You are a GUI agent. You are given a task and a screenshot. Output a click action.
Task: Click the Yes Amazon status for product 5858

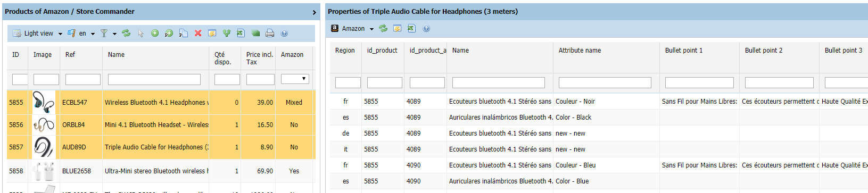(x=294, y=171)
